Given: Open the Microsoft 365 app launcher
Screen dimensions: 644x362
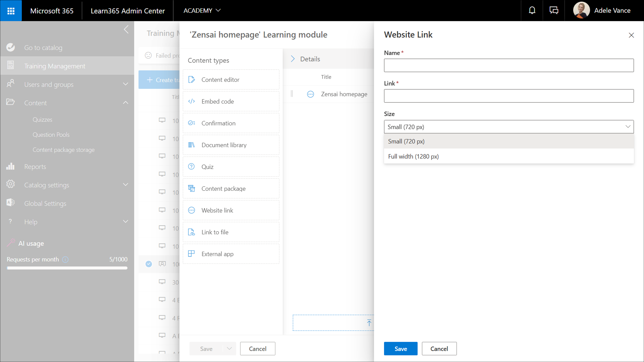Looking at the screenshot, I should click(x=11, y=11).
